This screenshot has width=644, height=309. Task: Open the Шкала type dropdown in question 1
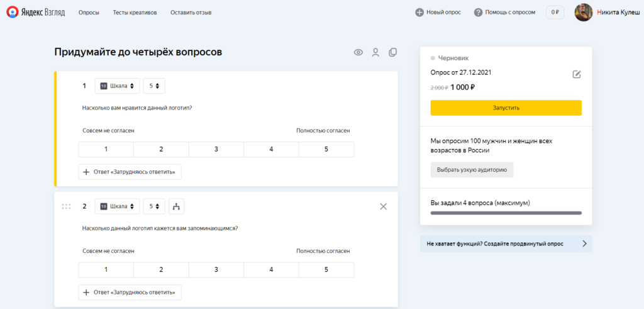[117, 86]
